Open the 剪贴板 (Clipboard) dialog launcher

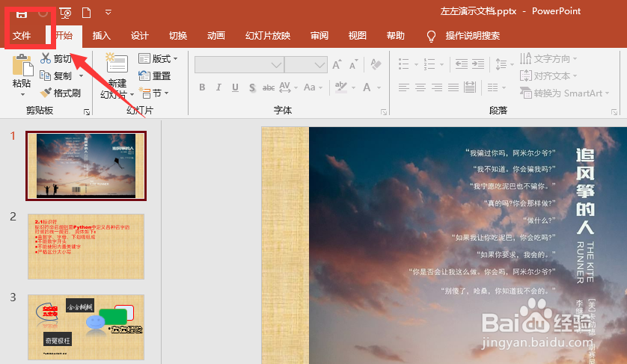tap(87, 112)
